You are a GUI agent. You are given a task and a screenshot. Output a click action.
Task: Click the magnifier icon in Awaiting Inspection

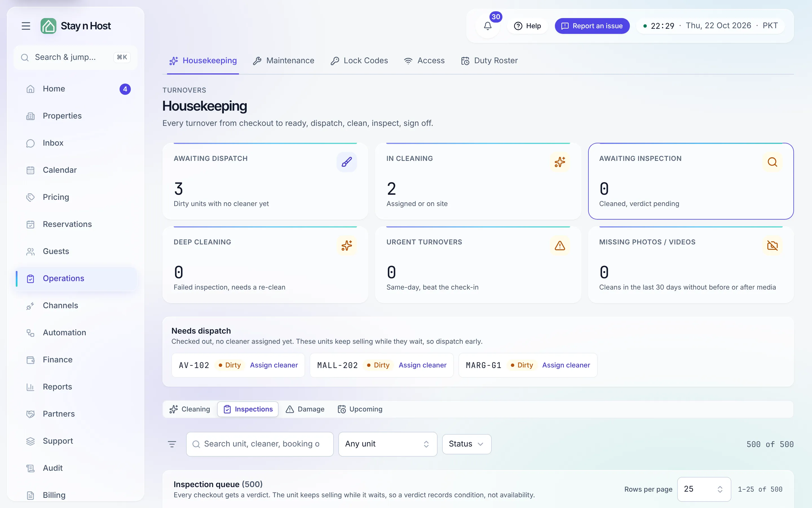[x=772, y=162]
